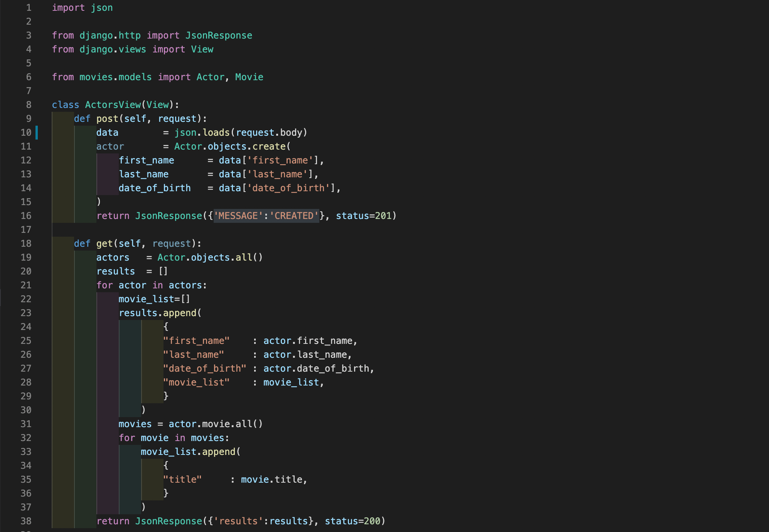
Task: Click the View import on line 4
Action: 202,49
